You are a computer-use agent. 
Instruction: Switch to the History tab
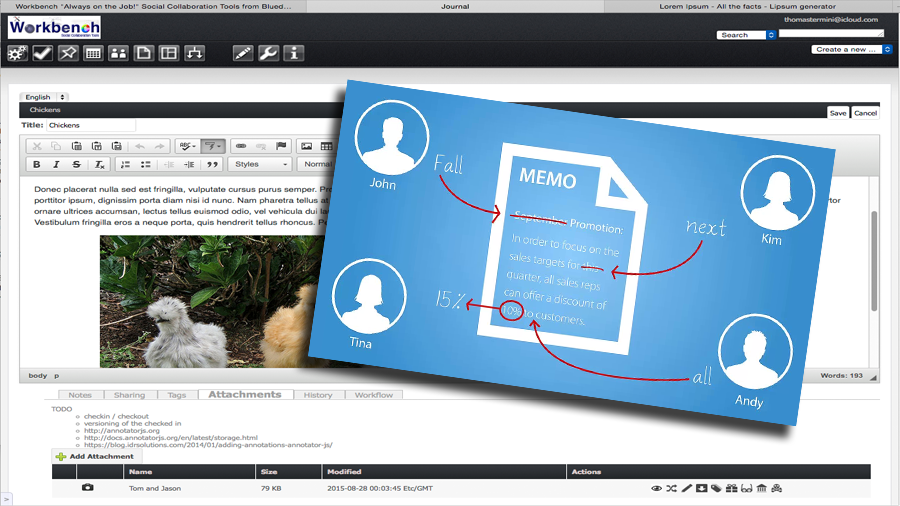pyautogui.click(x=318, y=395)
